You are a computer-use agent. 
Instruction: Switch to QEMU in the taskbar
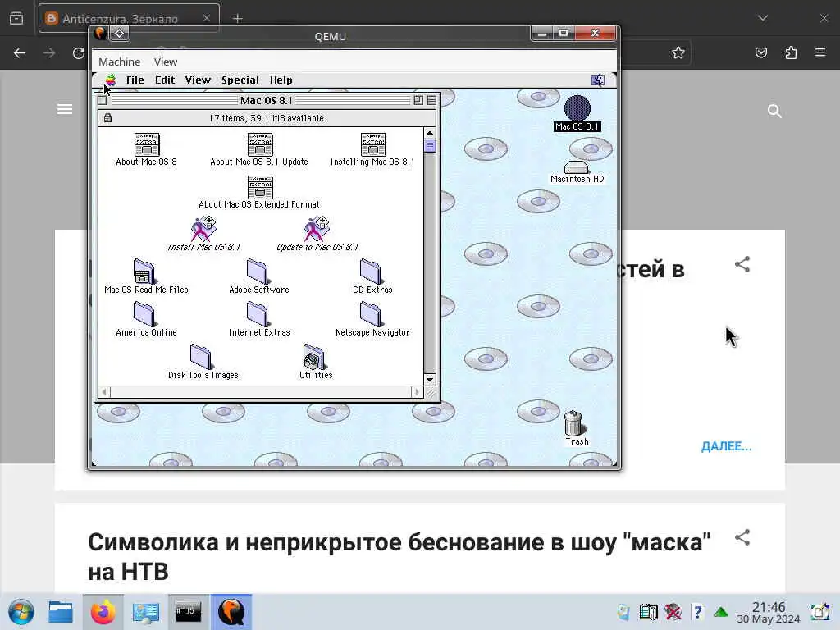coord(231,612)
